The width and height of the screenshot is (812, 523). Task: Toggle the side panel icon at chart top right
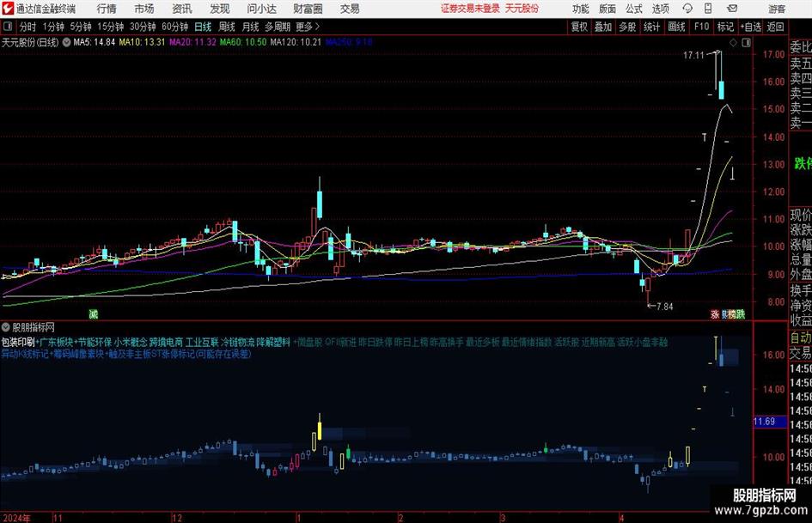(746, 43)
